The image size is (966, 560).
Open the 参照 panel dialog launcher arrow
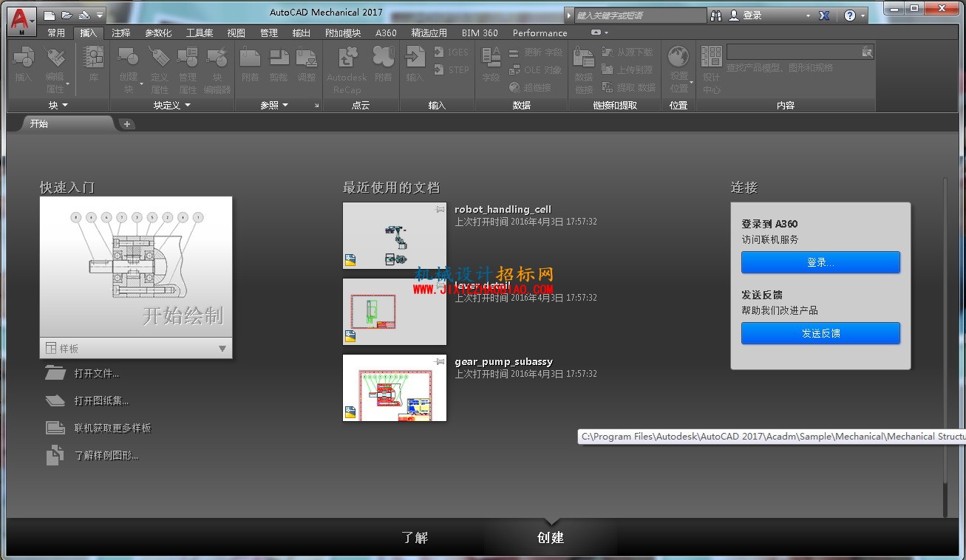tap(317, 106)
